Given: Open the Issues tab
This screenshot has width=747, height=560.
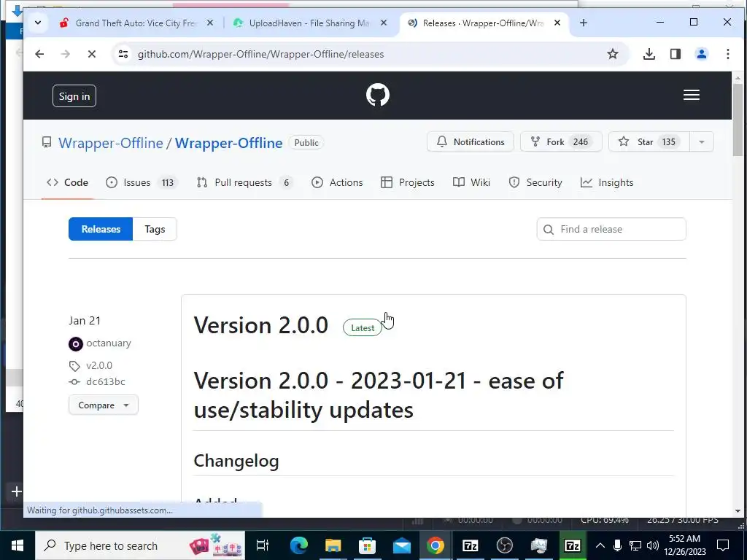Looking at the screenshot, I should point(142,182).
